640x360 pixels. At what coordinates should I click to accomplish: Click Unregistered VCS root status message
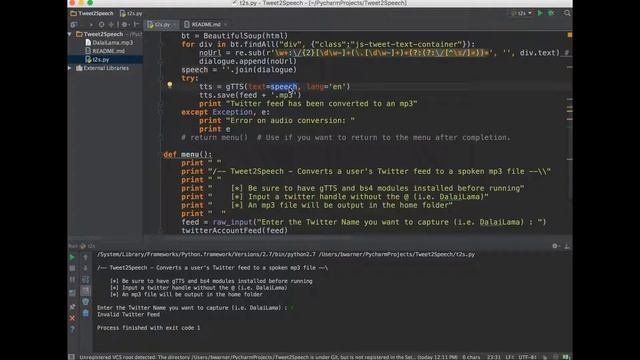coord(268,357)
